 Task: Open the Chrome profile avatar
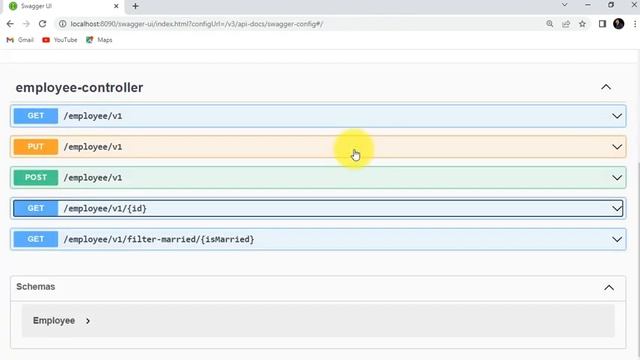click(619, 24)
